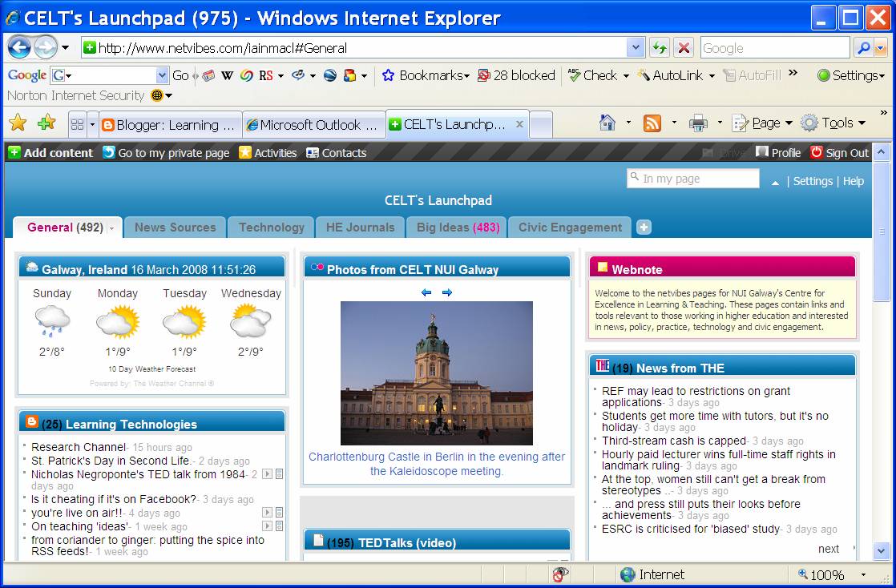Print the current page
896x588 pixels.
696,123
